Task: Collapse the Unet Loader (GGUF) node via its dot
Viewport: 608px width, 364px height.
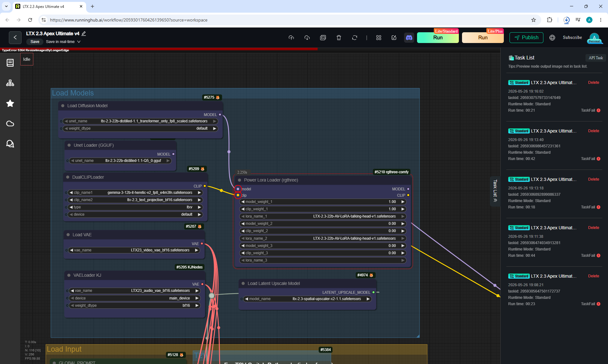Action: pos(69,145)
